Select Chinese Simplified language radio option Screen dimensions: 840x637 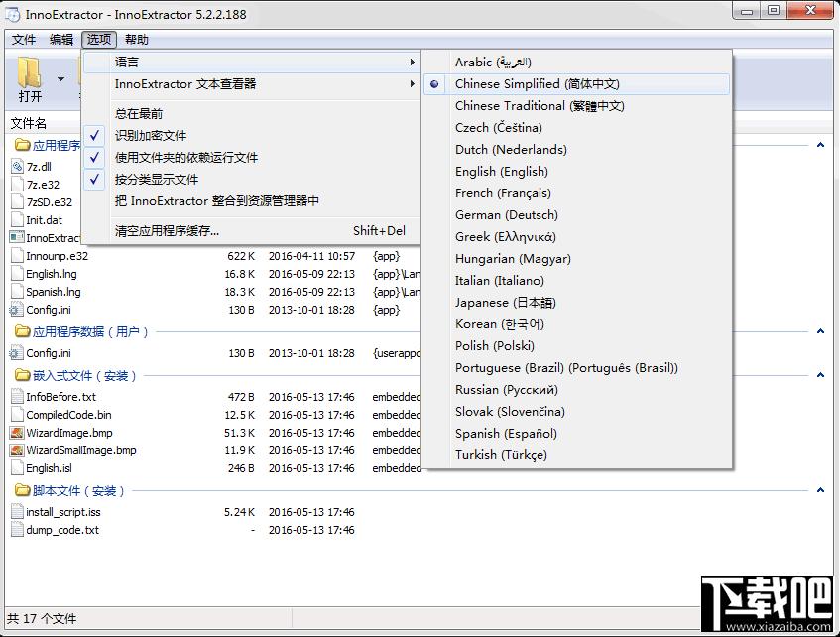[435, 84]
